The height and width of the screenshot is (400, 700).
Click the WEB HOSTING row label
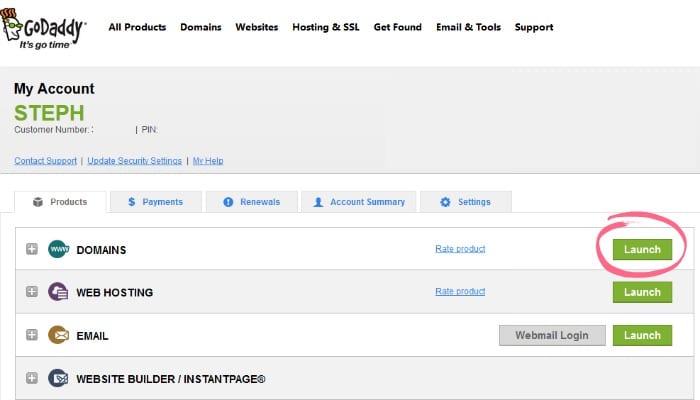point(115,292)
